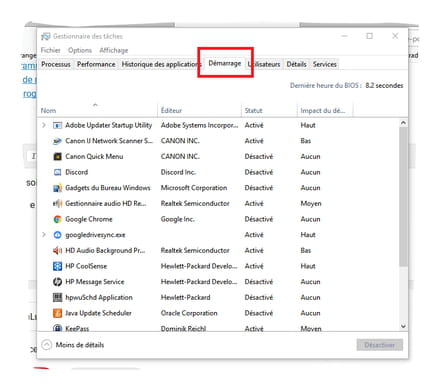440x392 pixels.
Task: Click Adobe Systems Incorpor... publisher cell
Action: coord(199,125)
